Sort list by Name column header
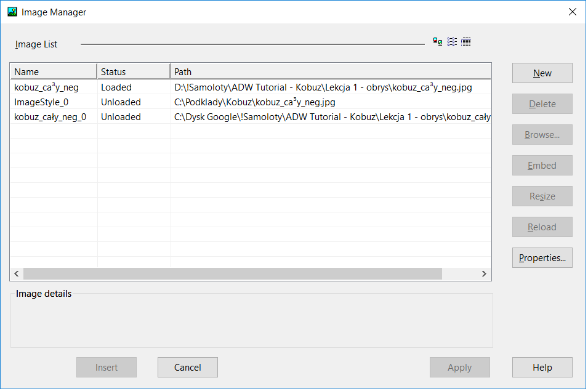Image resolution: width=588 pixels, height=391 pixels. click(53, 71)
